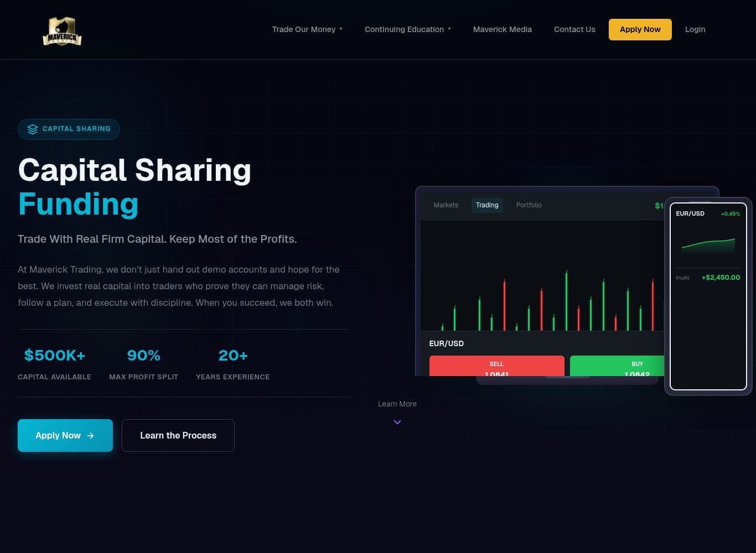Screen dimensions: 756x553
Task: Click the Learn the Process button
Action: tap(178, 435)
